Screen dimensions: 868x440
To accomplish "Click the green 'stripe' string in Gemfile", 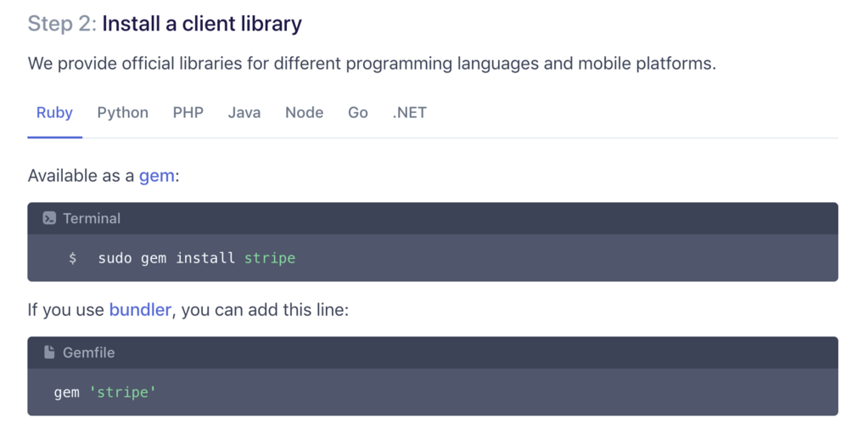I will click(x=123, y=392).
